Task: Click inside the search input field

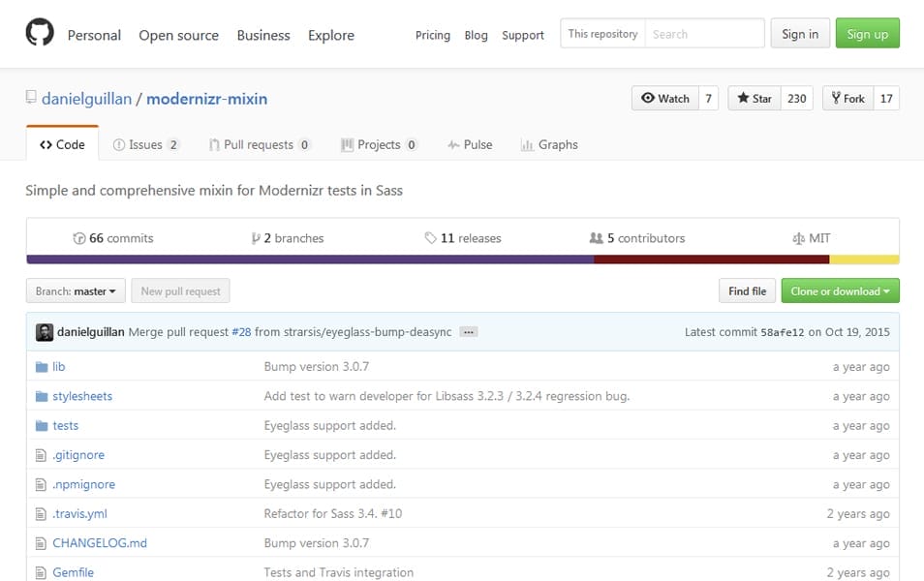Action: (x=707, y=33)
